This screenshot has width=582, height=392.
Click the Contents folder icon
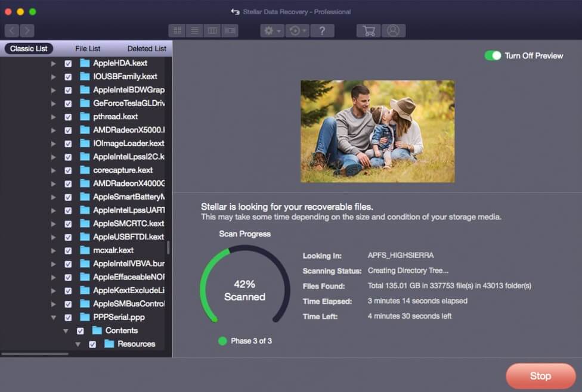coord(97,330)
